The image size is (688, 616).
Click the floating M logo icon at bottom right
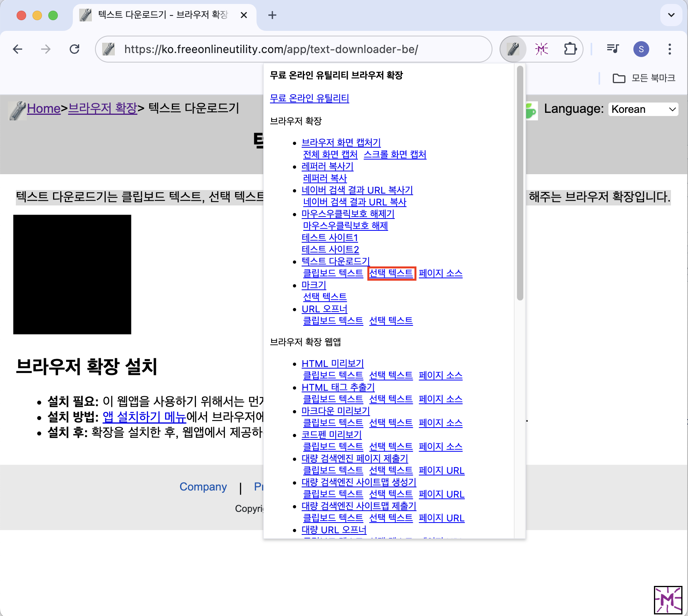(668, 600)
